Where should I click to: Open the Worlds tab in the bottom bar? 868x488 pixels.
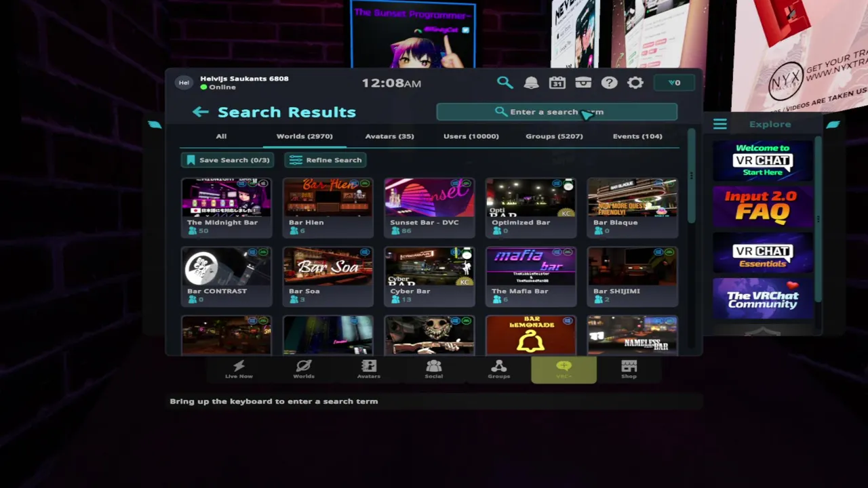[x=304, y=370]
